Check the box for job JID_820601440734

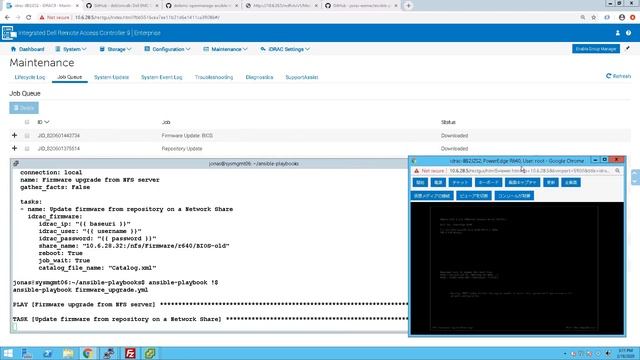point(27,136)
